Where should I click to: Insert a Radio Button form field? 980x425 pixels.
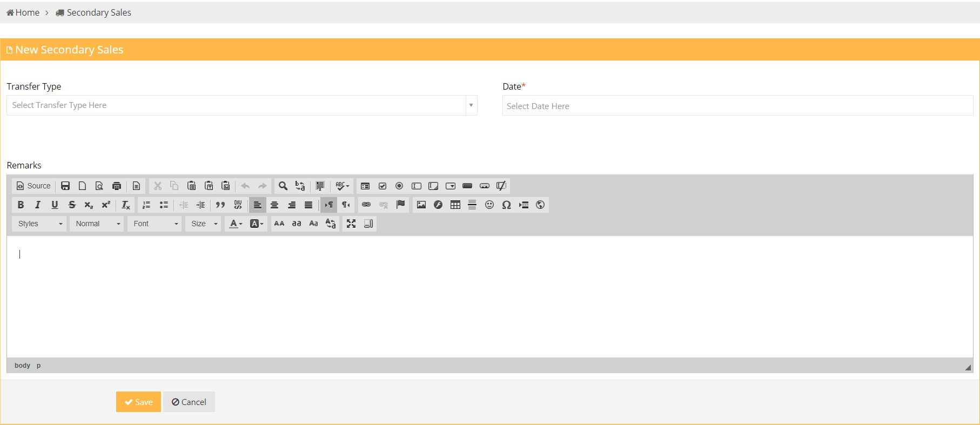[x=399, y=186]
